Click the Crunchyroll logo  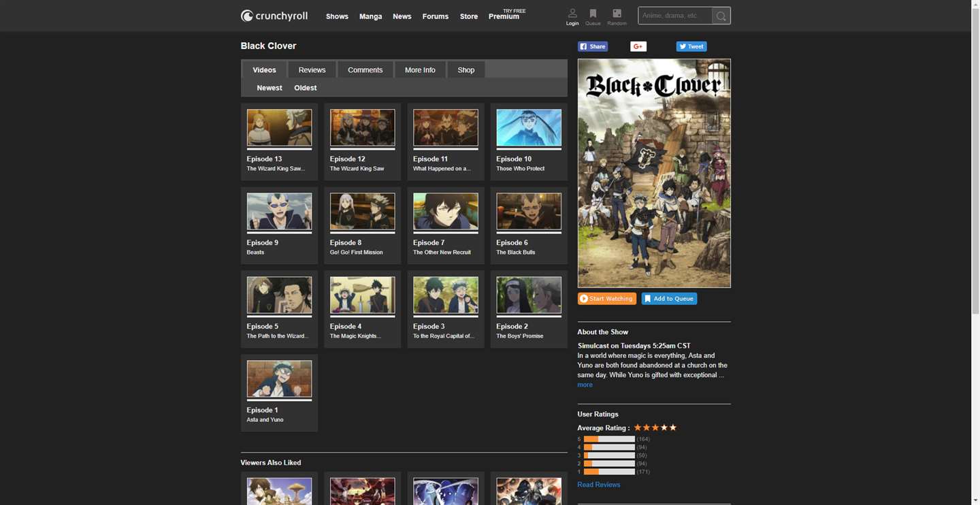(274, 16)
